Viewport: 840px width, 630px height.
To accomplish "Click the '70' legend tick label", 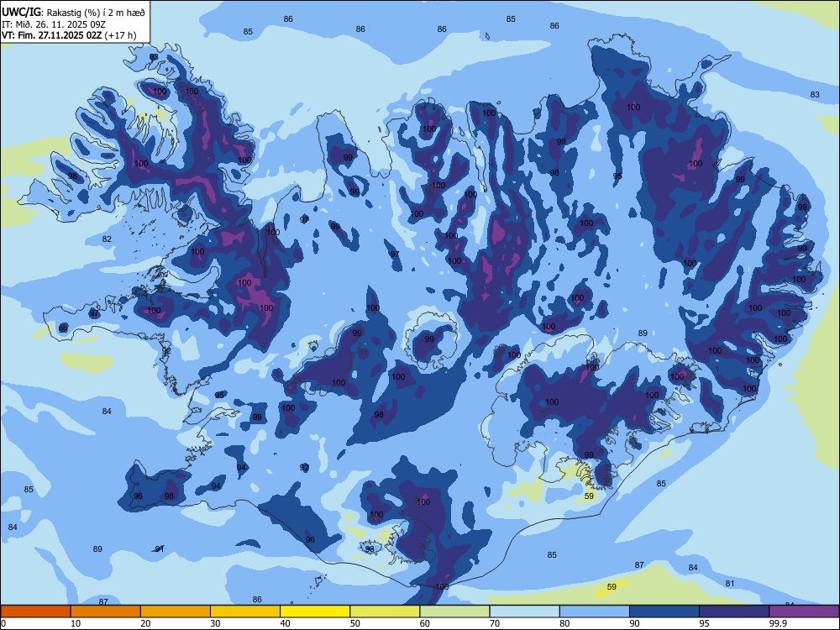I will (495, 623).
